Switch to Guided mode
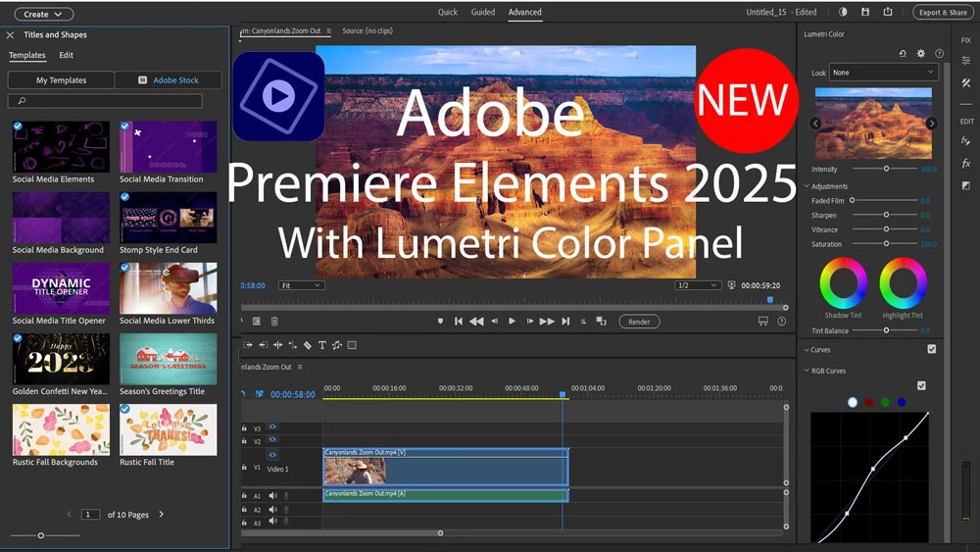 [482, 12]
